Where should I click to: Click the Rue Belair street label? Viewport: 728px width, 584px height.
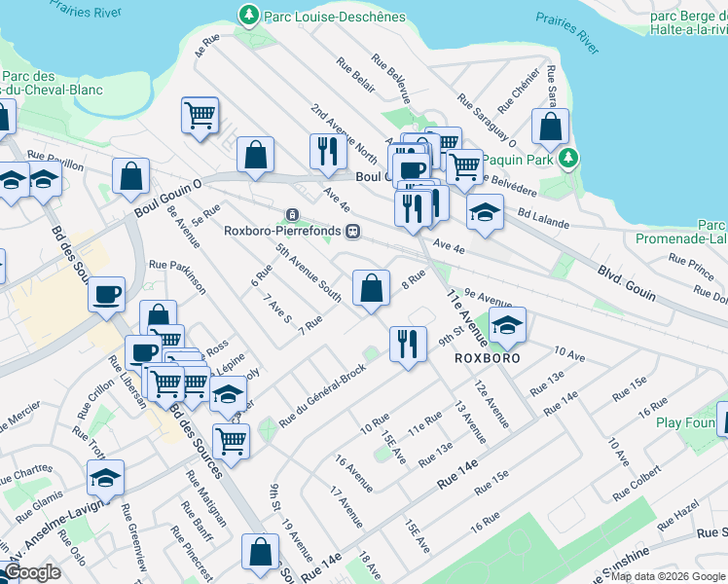coord(355,75)
